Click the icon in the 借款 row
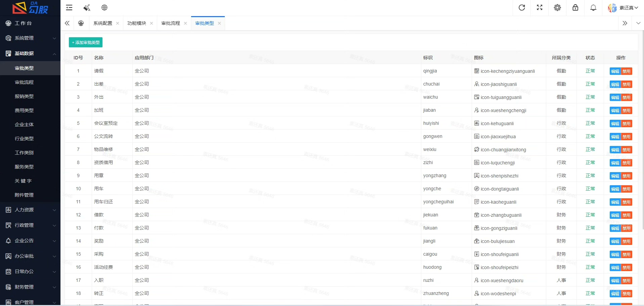 click(x=477, y=215)
